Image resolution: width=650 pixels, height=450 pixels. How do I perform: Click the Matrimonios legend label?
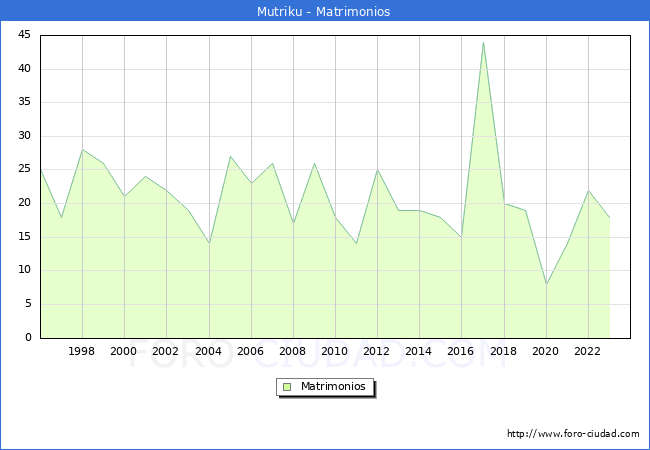(333, 386)
